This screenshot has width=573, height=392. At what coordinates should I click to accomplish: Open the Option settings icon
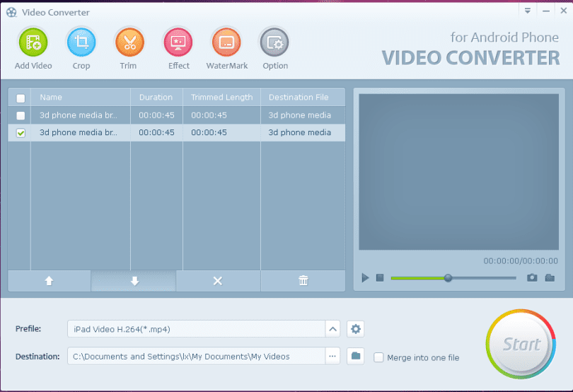(274, 42)
